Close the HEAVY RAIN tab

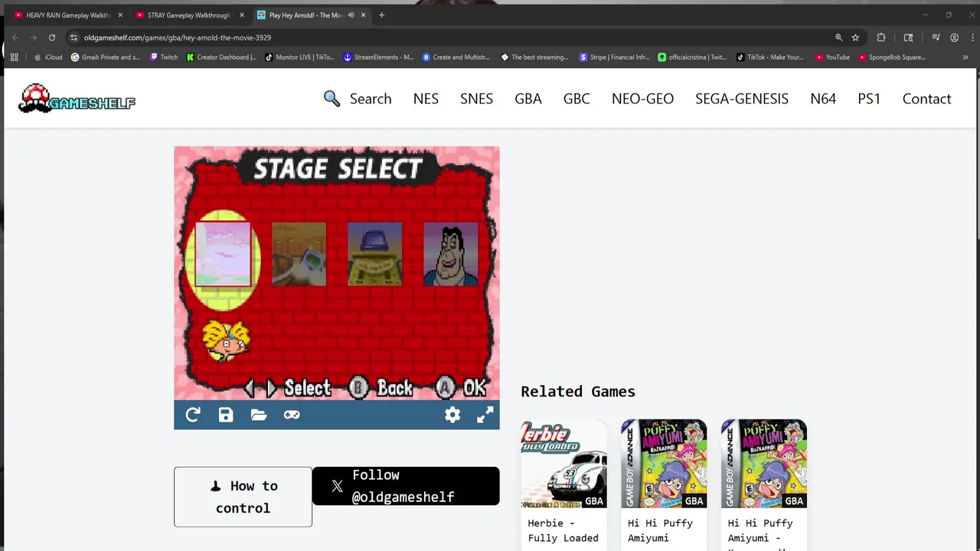(x=120, y=15)
